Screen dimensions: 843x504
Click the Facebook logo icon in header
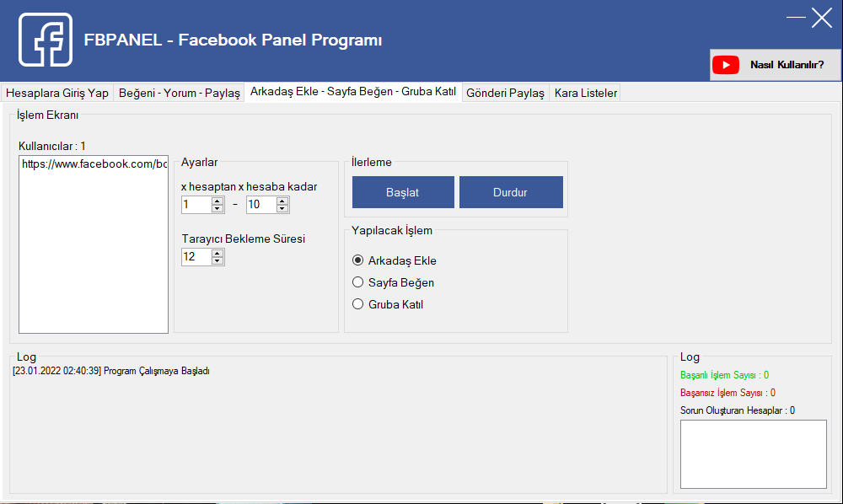[x=46, y=40]
